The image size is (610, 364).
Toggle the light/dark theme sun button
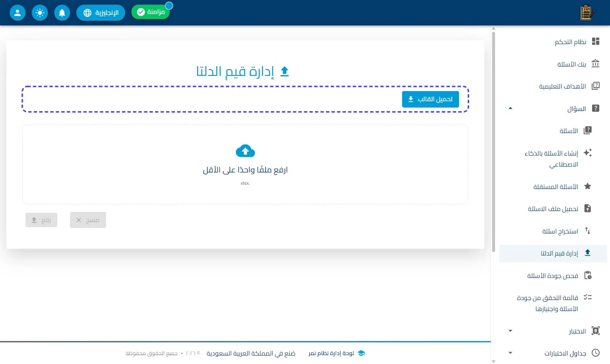point(40,13)
